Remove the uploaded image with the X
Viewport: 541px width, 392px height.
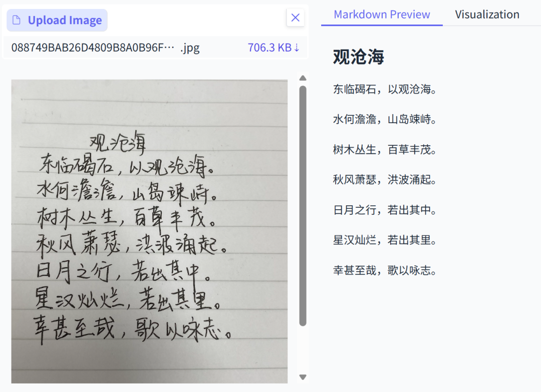[295, 18]
